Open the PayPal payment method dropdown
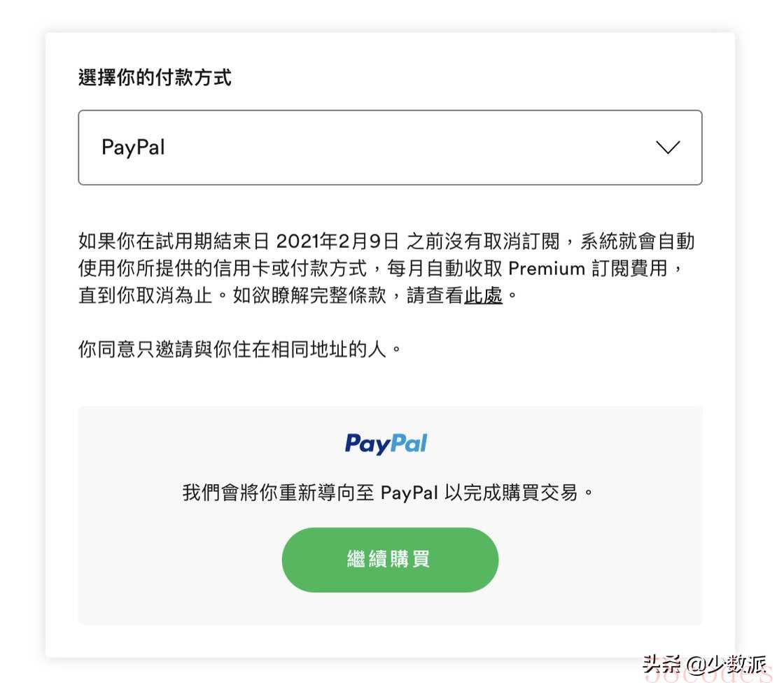Viewport: 784px width, 692px height. pos(390,148)
